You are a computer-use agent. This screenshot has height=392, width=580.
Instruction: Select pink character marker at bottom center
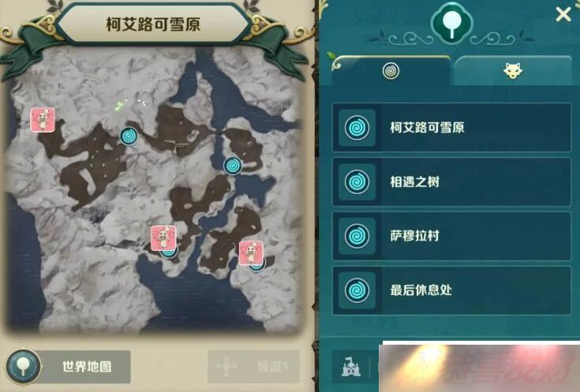pos(163,237)
